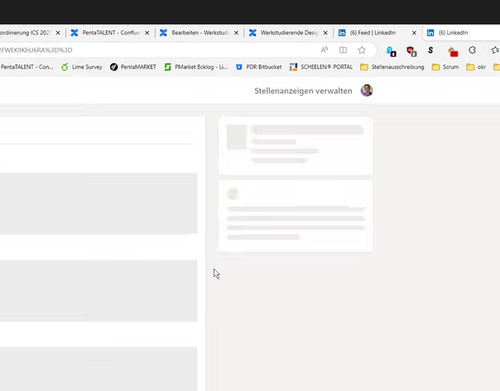The height and width of the screenshot is (391, 500).
Task: Open the favorites hub star icon
Action: 495,50
